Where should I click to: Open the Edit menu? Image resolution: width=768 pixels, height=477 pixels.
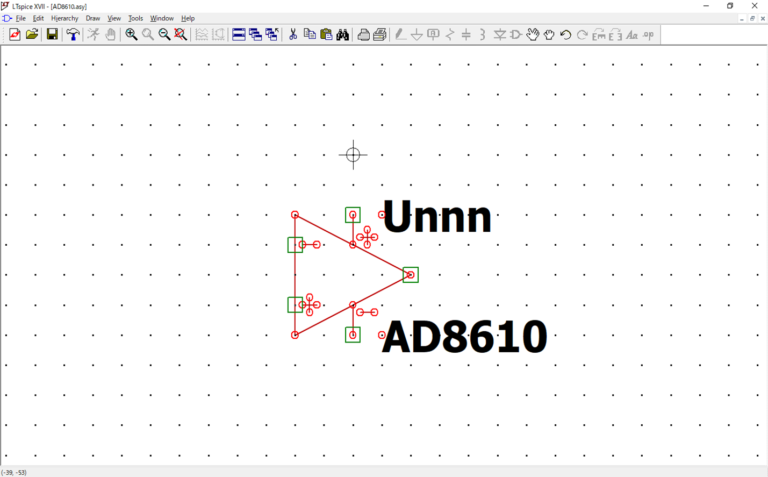tap(38, 18)
